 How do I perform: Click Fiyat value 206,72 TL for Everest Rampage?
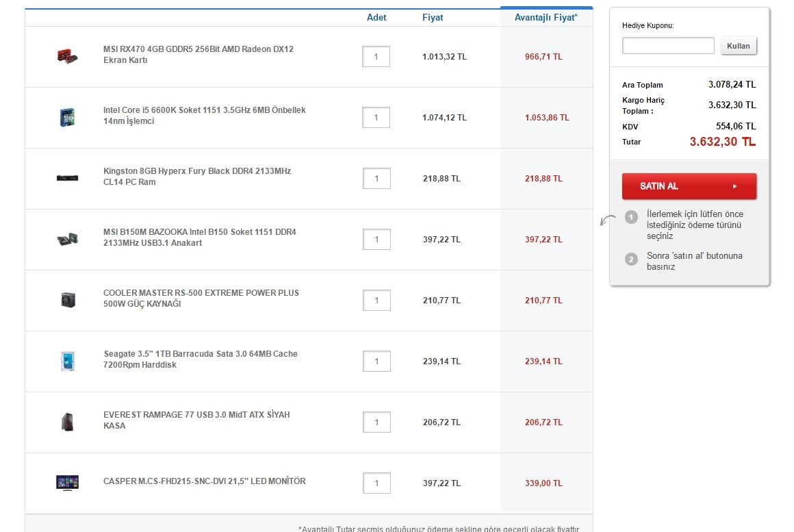441,422
